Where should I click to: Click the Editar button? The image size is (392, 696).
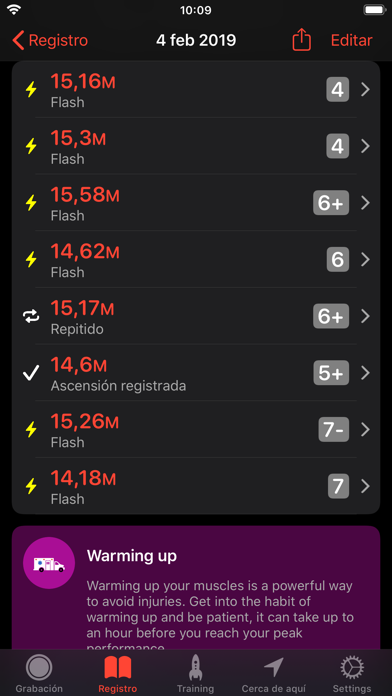tap(352, 40)
